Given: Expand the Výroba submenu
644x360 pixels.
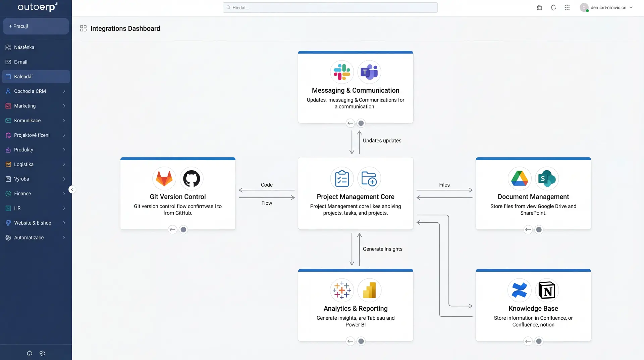Looking at the screenshot, I should coord(64,179).
